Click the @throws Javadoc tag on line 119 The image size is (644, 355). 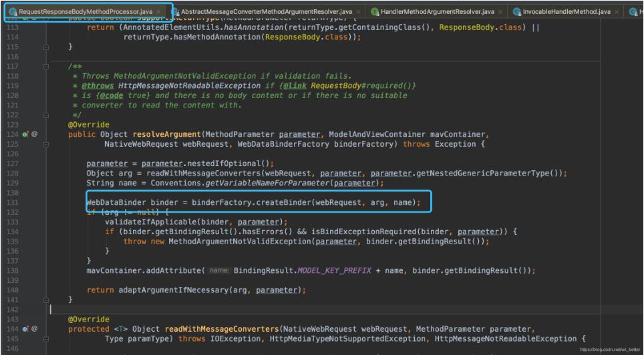point(98,86)
